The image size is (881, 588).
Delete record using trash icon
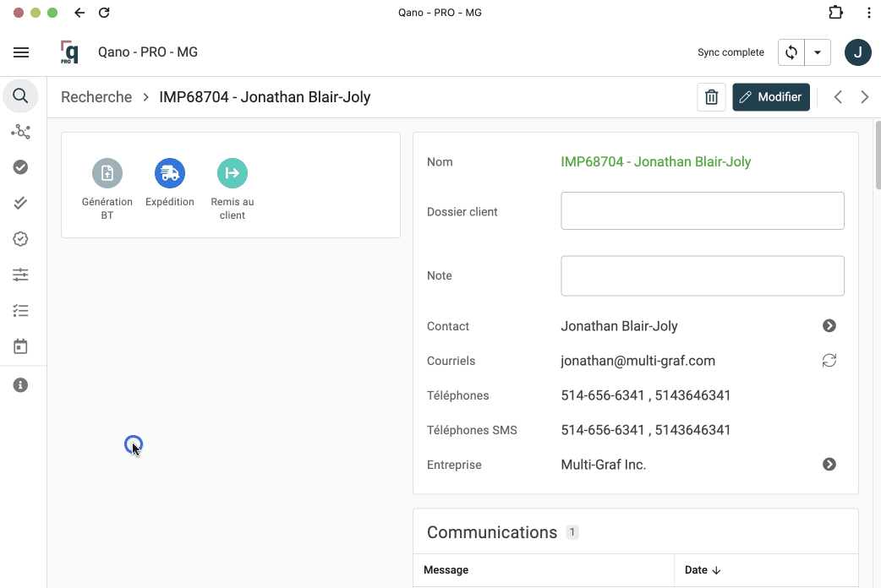[x=712, y=97]
